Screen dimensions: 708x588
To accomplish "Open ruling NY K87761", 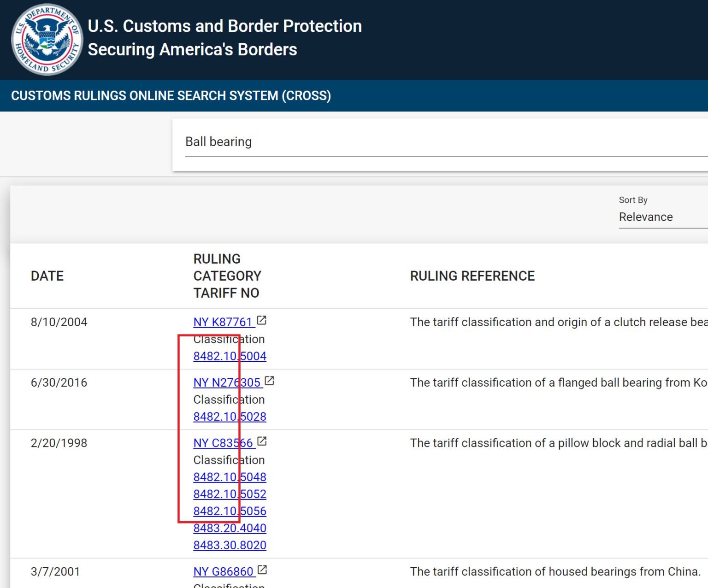I will 224,322.
